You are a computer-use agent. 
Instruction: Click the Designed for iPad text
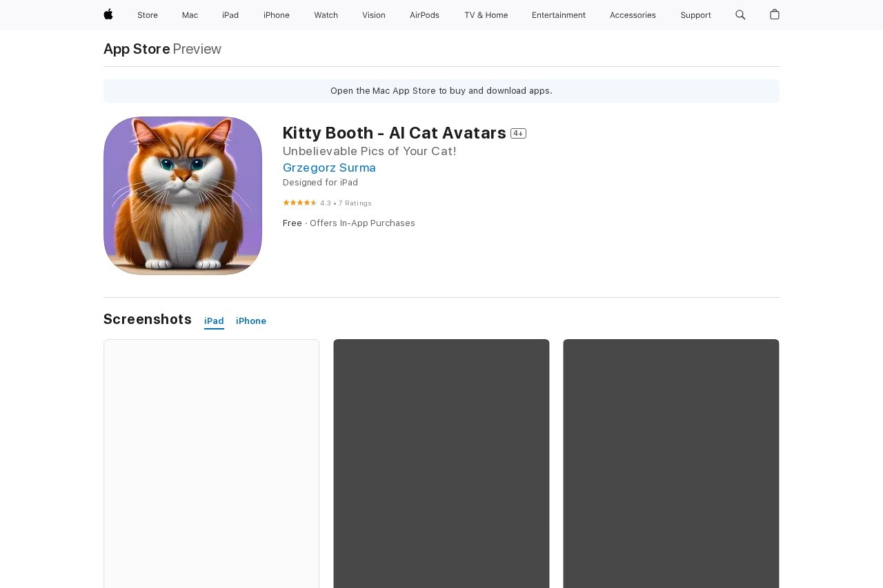[320, 183]
